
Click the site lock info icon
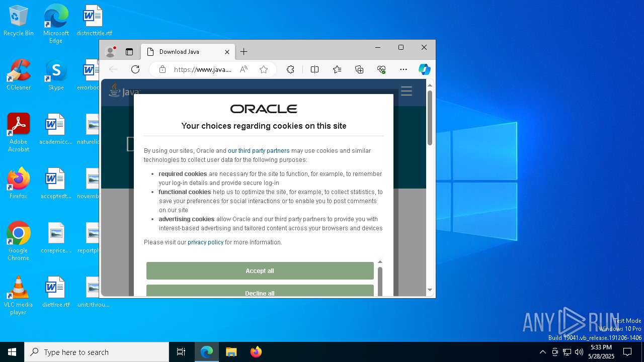(162, 69)
